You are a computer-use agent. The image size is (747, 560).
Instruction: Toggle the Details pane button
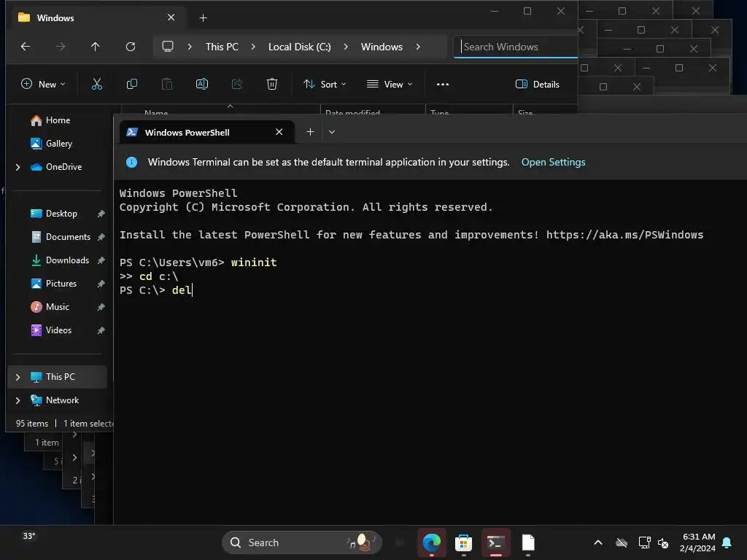pos(538,85)
